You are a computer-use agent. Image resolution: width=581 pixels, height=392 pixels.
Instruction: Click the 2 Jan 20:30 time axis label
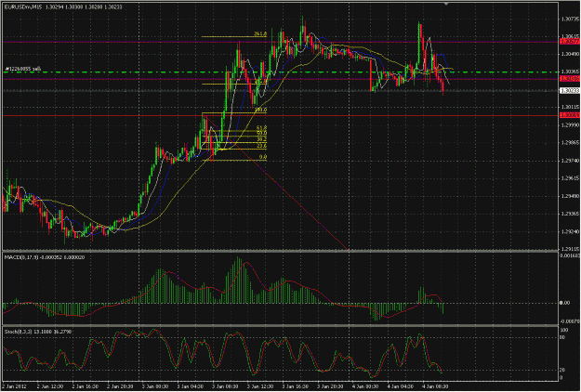point(121,386)
